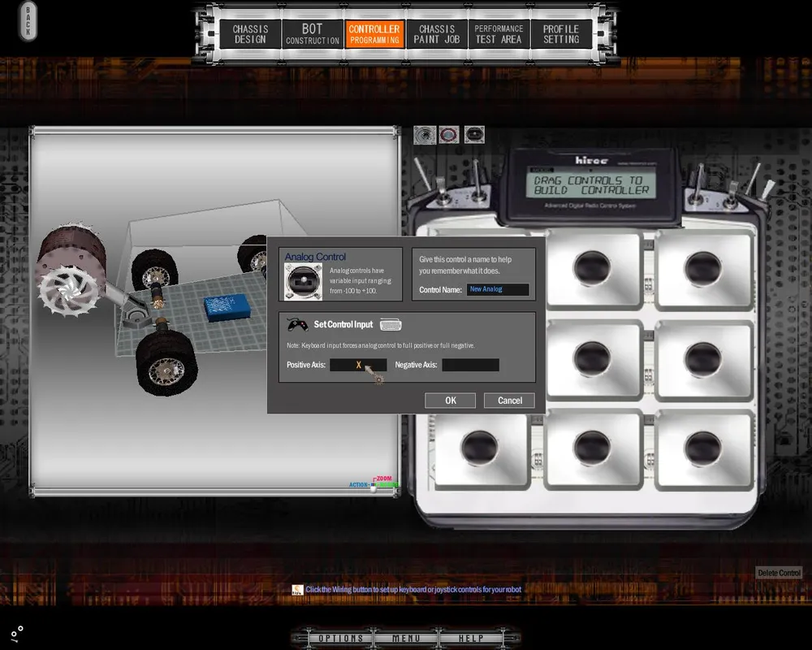Confirm the analog control with OK
This screenshot has height=650, width=812.
(x=450, y=401)
